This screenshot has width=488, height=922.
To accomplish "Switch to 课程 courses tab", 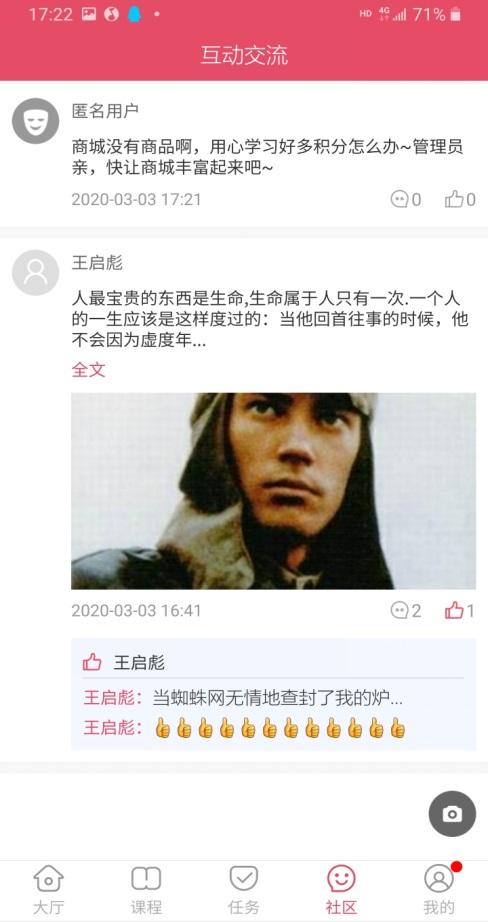I will point(146,890).
